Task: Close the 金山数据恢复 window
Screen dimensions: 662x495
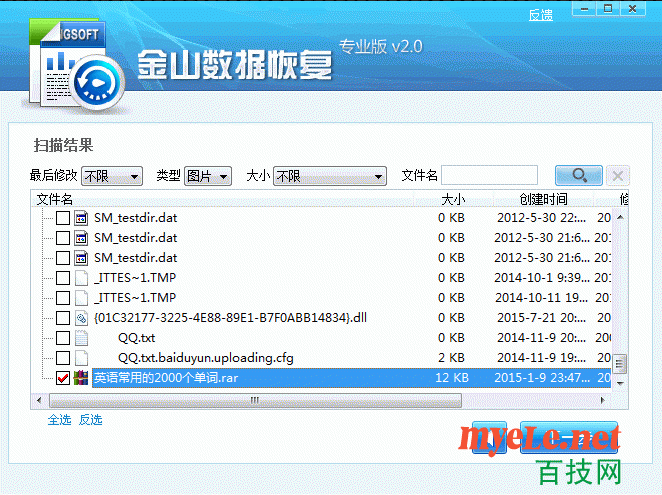Action: click(632, 9)
